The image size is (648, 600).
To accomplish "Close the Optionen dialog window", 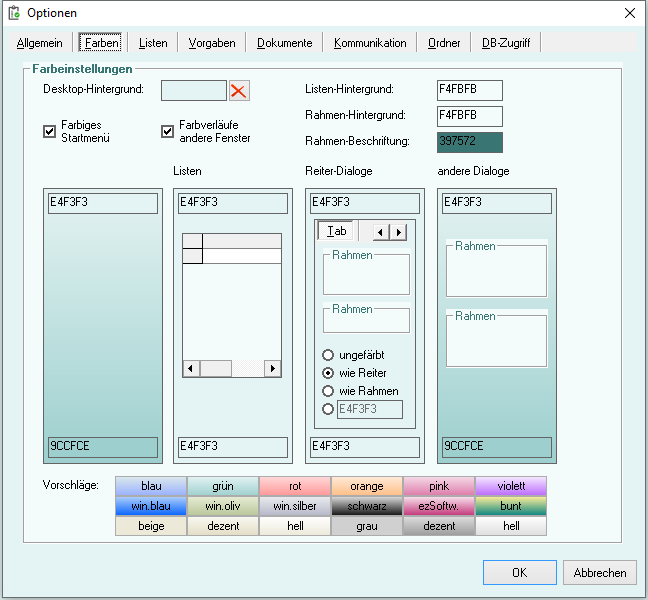I will coord(630,13).
